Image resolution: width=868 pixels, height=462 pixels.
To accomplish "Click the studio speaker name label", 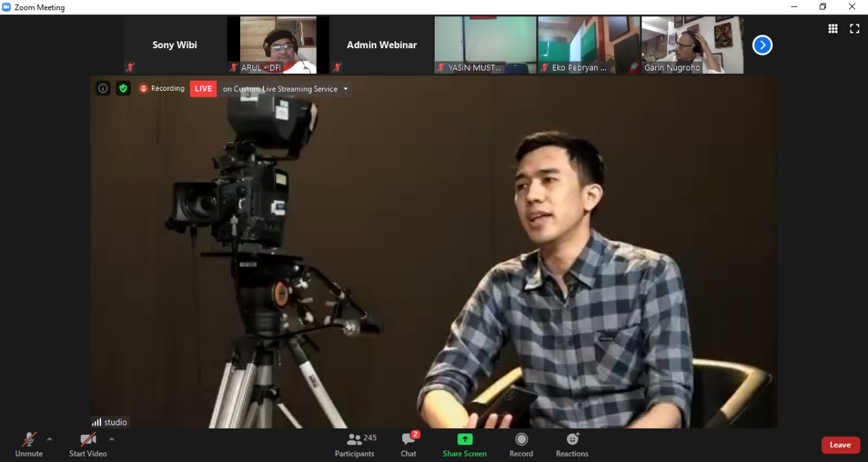I will pyautogui.click(x=110, y=422).
